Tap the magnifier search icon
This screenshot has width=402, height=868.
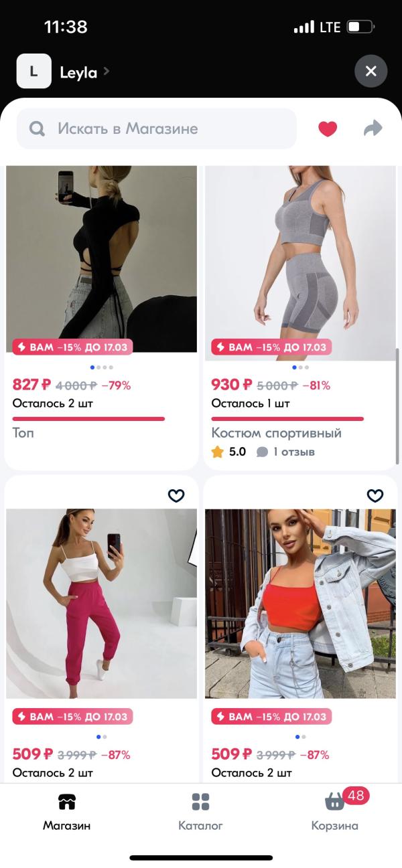tap(38, 128)
